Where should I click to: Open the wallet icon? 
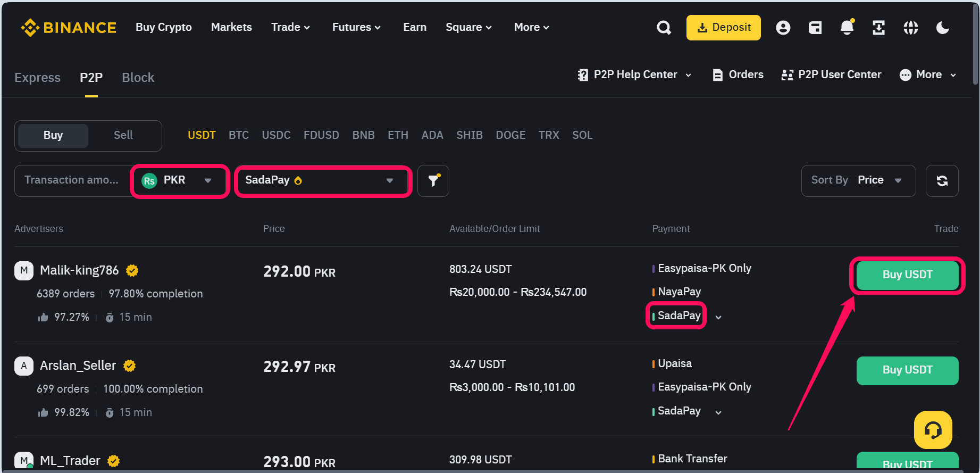(x=815, y=28)
